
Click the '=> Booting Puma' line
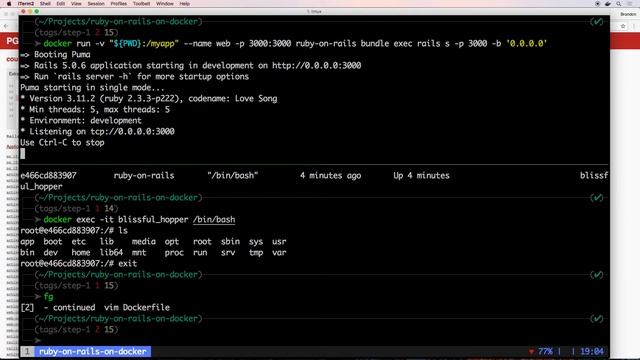tap(56, 55)
